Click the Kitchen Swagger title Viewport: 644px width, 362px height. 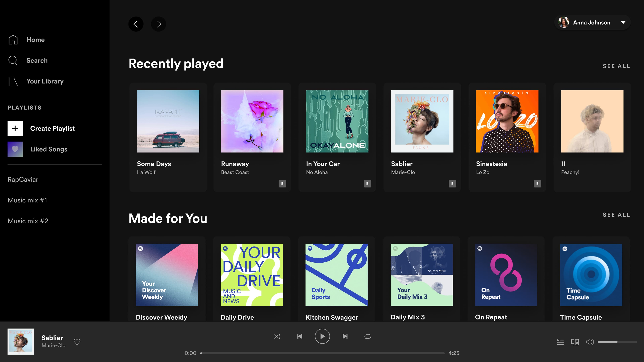click(x=332, y=317)
